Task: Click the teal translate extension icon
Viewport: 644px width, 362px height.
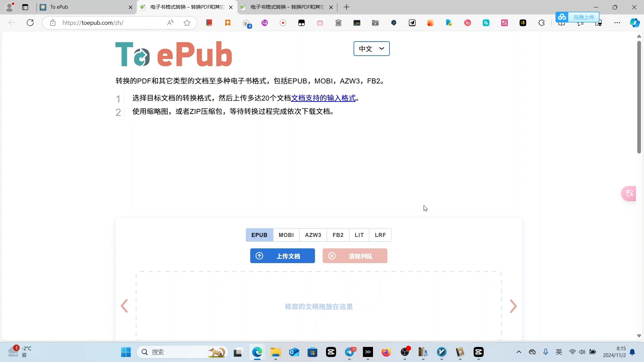Action: 486,22
